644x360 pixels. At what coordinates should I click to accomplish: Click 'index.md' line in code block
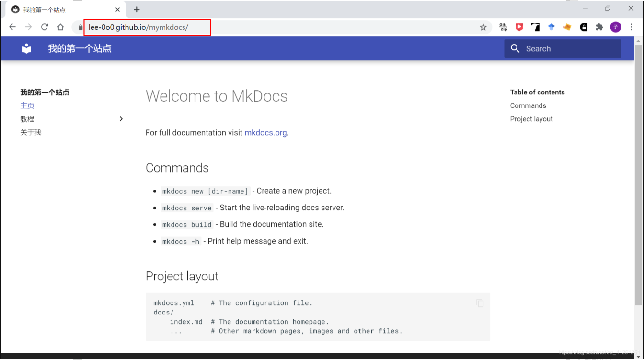[250, 322]
